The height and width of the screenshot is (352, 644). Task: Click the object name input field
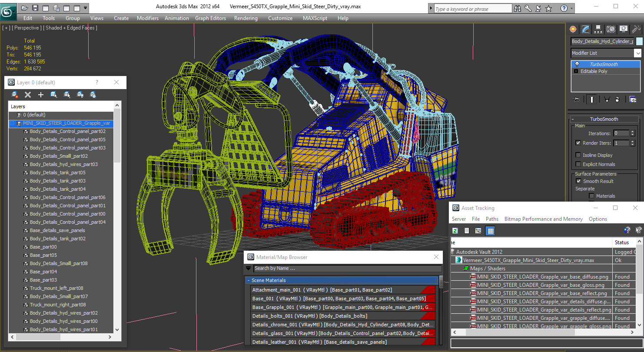pyautogui.click(x=602, y=41)
